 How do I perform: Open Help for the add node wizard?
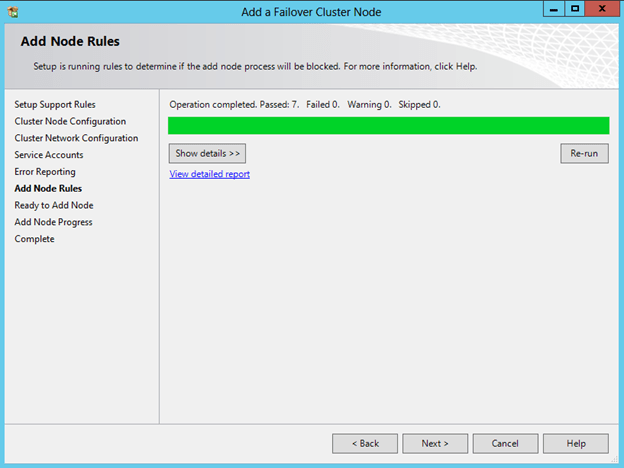576,443
